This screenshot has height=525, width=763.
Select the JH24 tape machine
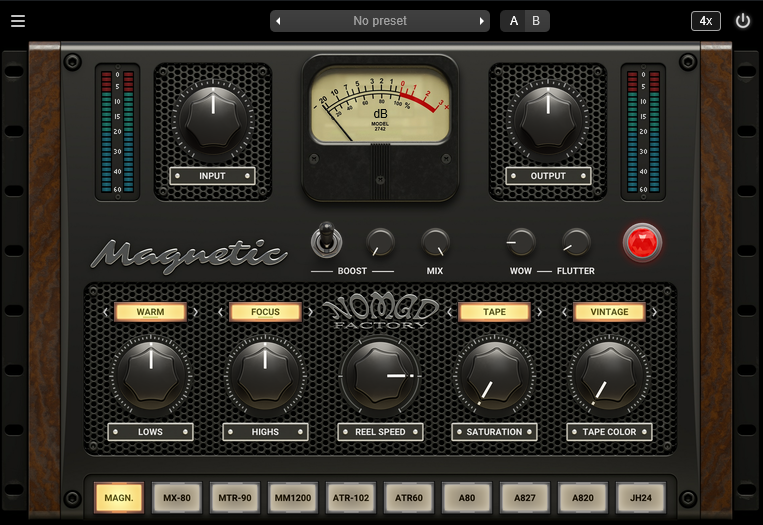coord(640,498)
